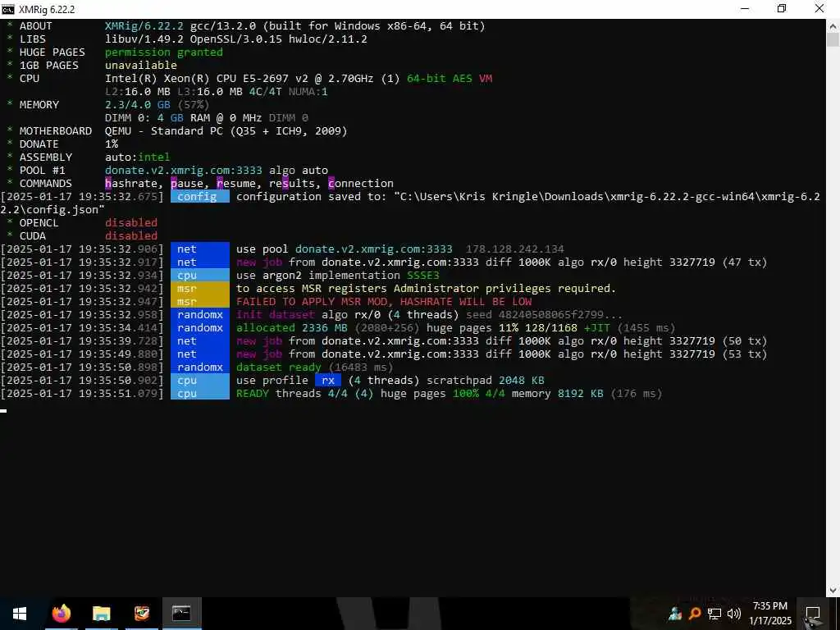Image resolution: width=840 pixels, height=630 pixels.
Task: Click 'dataset ready' text
Action: tap(279, 367)
